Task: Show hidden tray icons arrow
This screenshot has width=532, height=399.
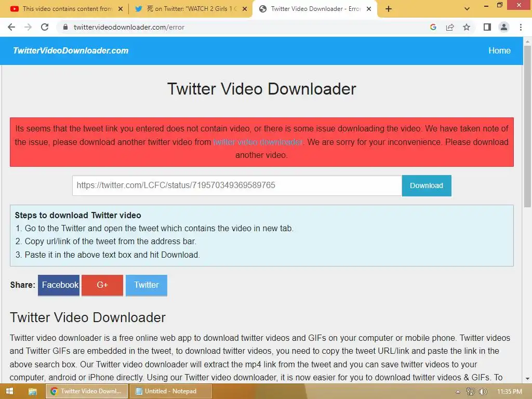Action: 458,392
